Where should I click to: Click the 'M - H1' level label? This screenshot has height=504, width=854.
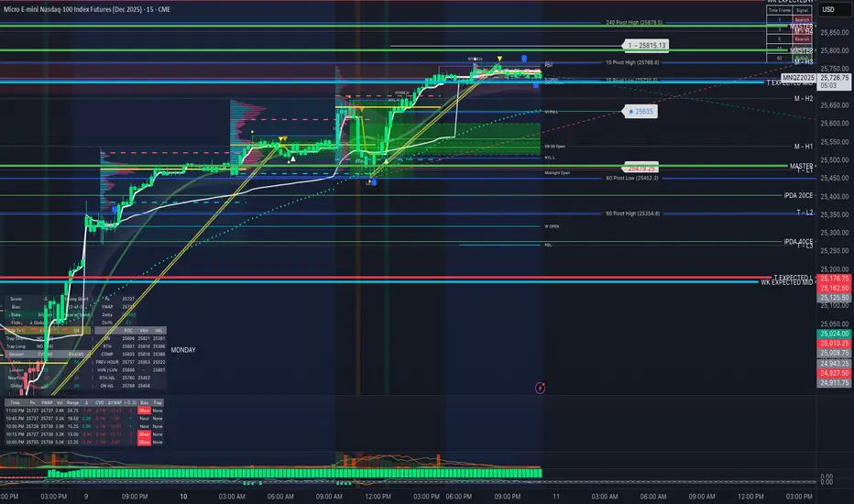coord(804,147)
